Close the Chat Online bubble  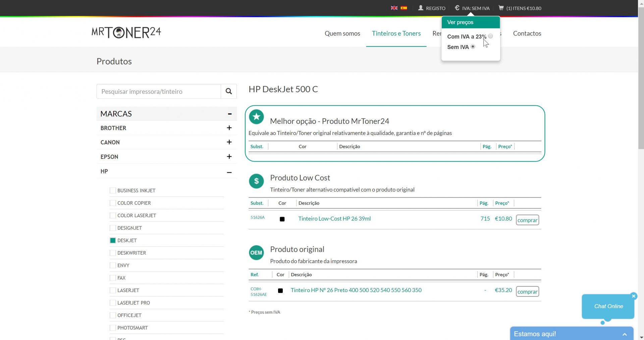click(634, 296)
